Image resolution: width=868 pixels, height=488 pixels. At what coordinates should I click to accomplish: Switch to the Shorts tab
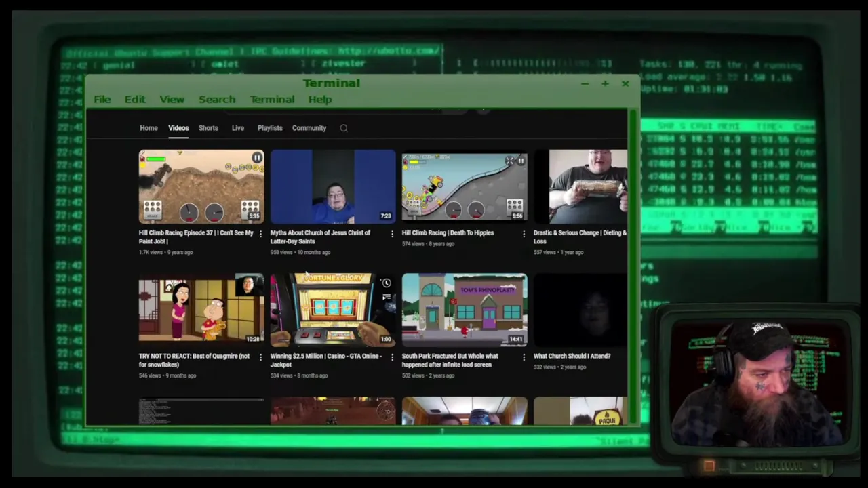click(208, 128)
